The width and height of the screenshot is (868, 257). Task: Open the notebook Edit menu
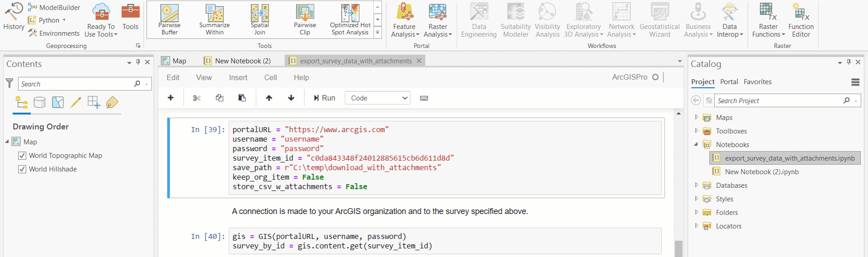(173, 77)
